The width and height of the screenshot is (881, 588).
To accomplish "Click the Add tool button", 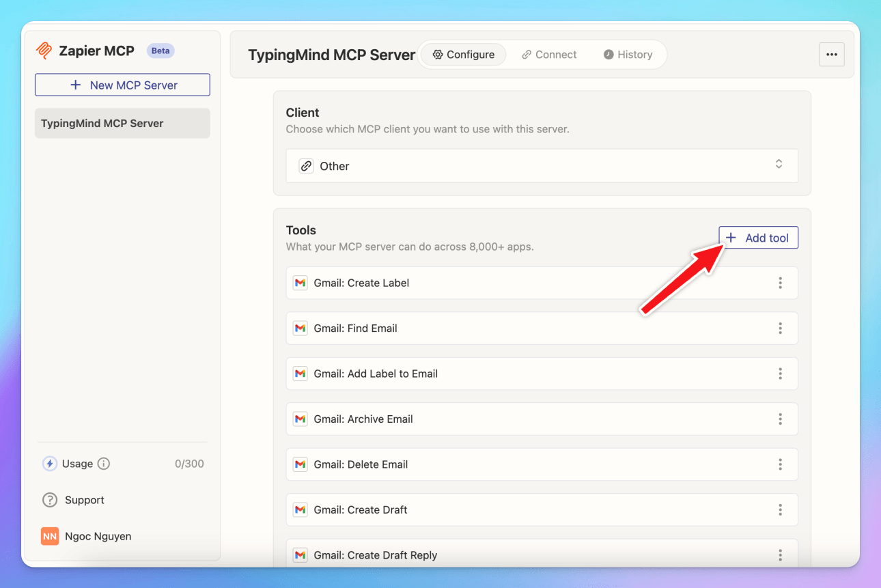I will [x=758, y=238].
